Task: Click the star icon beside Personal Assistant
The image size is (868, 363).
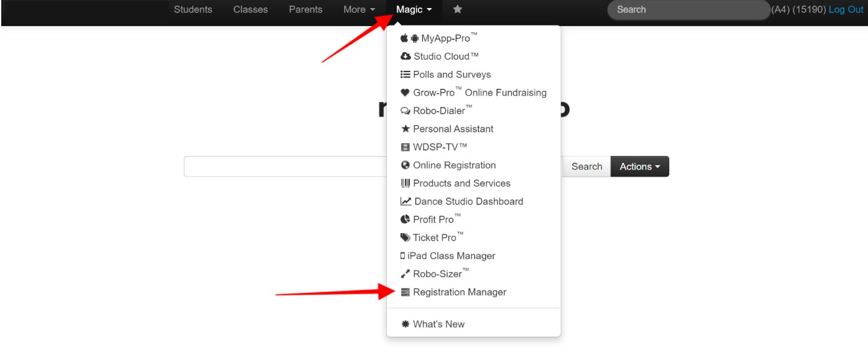Action: point(405,129)
